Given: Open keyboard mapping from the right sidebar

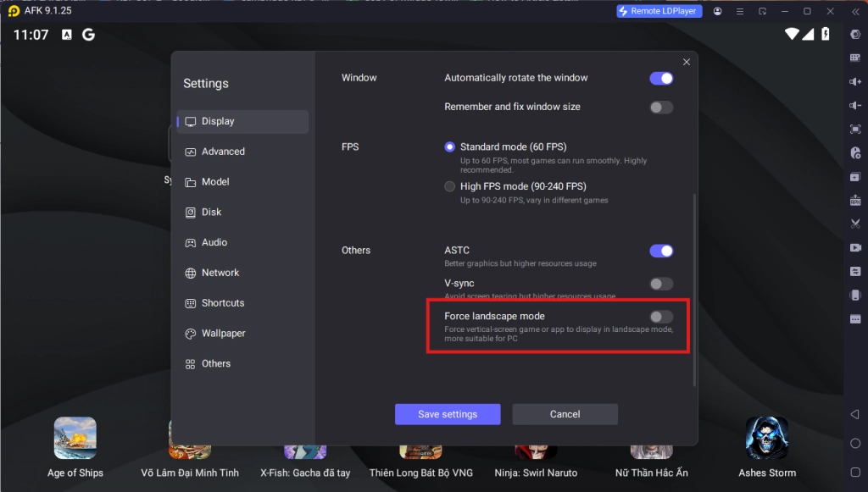Looking at the screenshot, I should pyautogui.click(x=856, y=58).
